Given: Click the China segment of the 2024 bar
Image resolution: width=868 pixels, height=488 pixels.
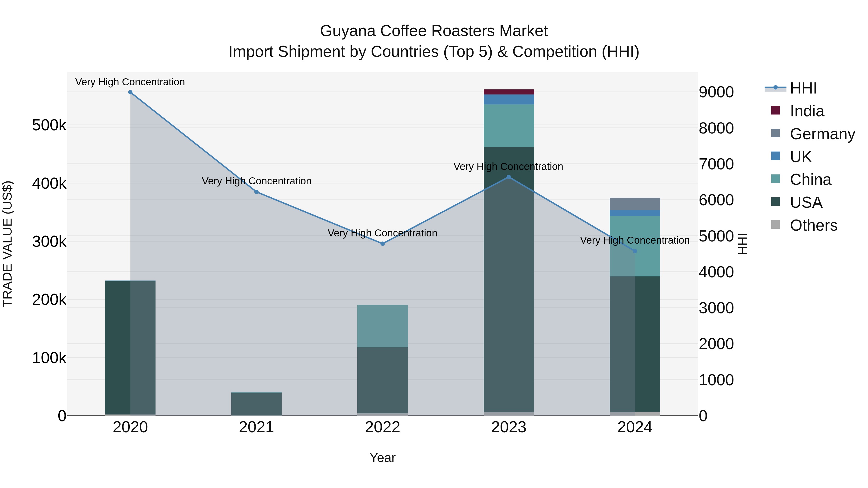Looking at the screenshot, I should tap(635, 246).
